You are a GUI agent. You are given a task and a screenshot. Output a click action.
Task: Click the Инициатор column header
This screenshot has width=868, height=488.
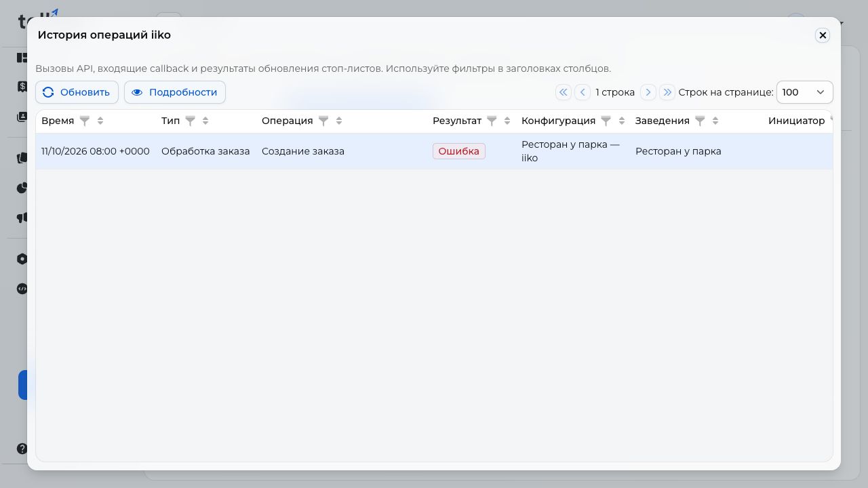click(796, 121)
